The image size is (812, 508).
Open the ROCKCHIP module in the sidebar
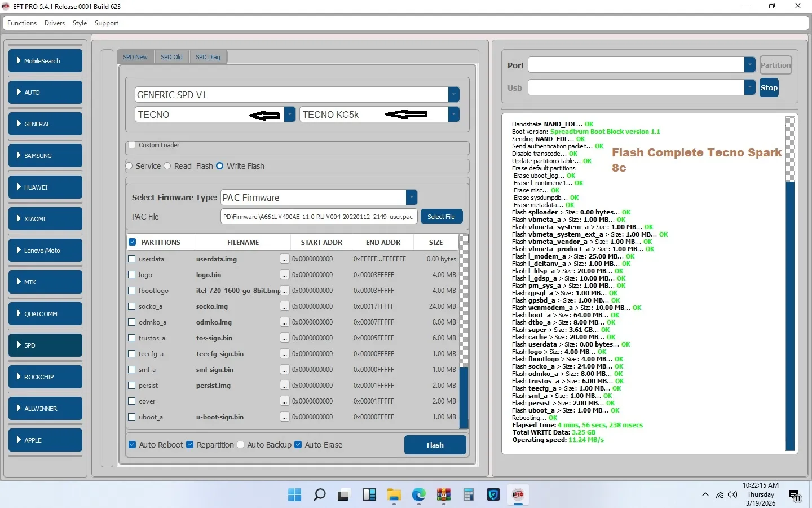(45, 377)
